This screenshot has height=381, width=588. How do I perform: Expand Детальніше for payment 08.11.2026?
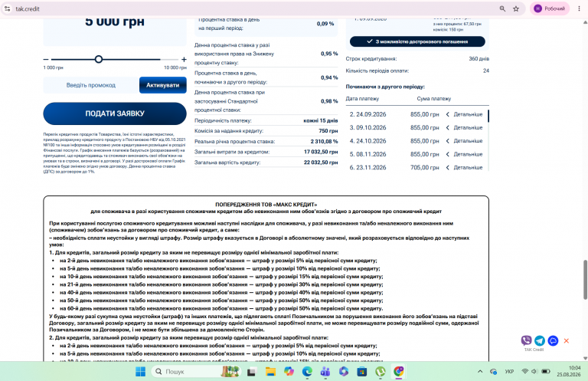pos(464,154)
